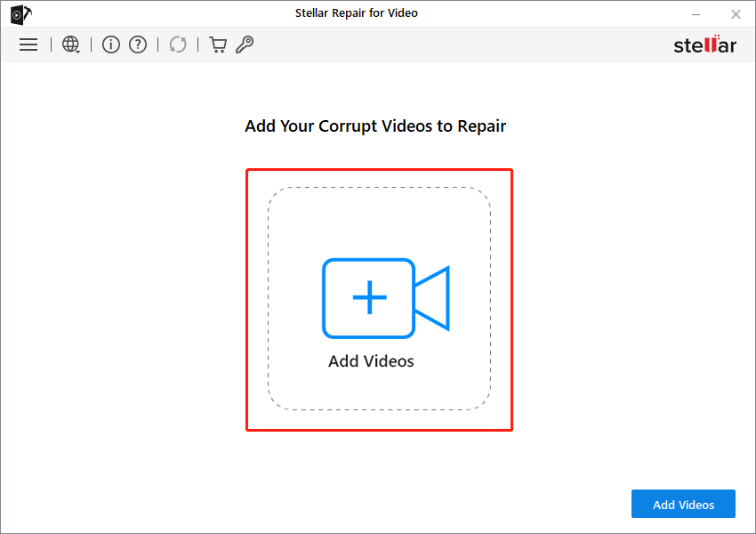Open the language globe selector
The width and height of the screenshot is (756, 534).
coord(71,44)
